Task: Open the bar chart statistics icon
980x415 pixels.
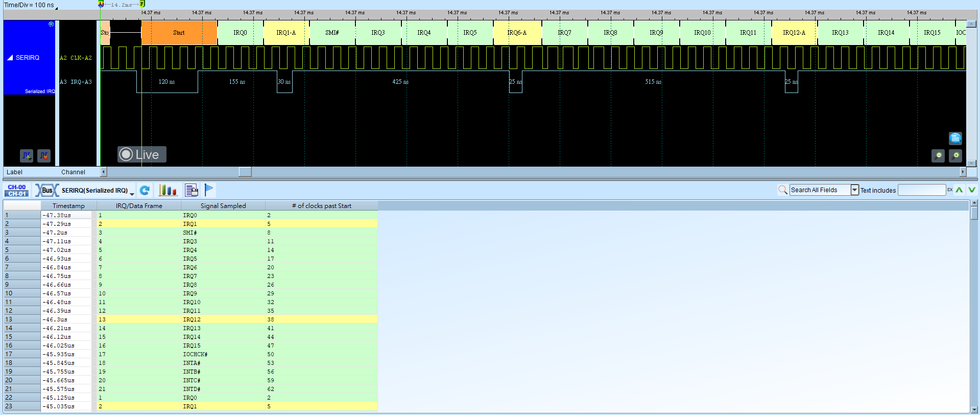Action: tap(168, 191)
